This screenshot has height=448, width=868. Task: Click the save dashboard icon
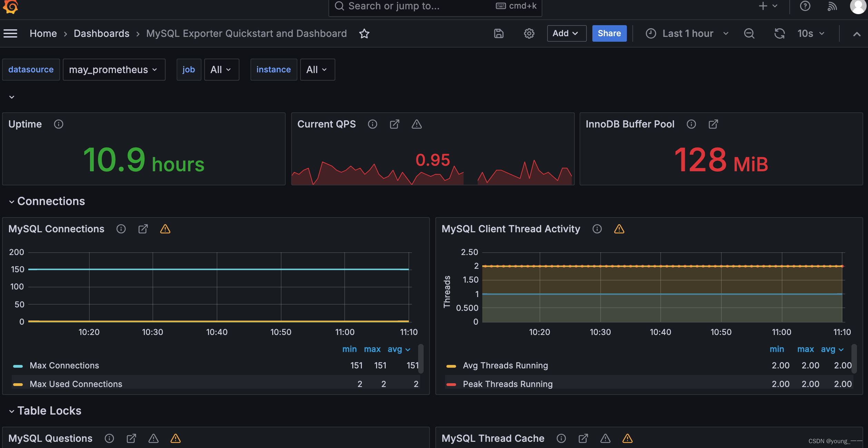[499, 33]
